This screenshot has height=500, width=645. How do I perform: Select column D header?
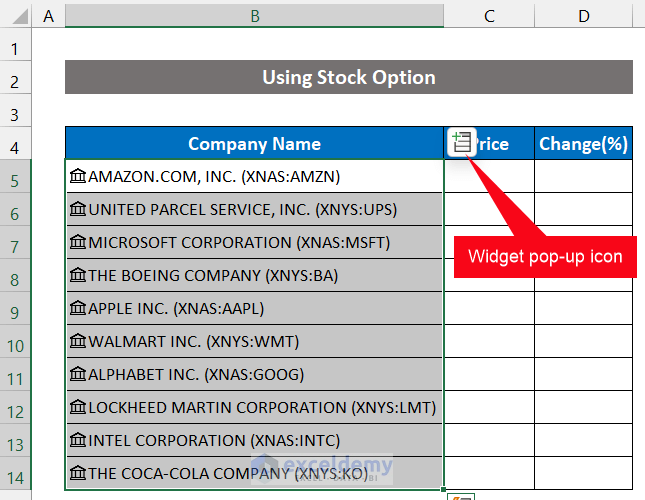[583, 15]
